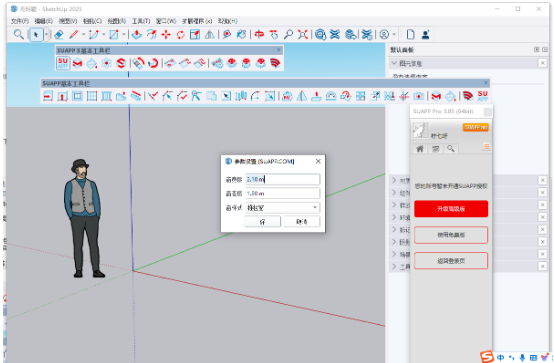Click the column icon in lower SUAPP toolbar
This screenshot has height=363, width=554.
coord(106,96)
